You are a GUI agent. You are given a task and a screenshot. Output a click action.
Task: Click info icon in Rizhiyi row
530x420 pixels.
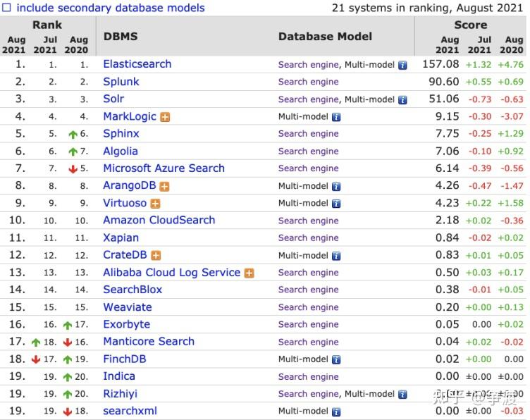(402, 395)
